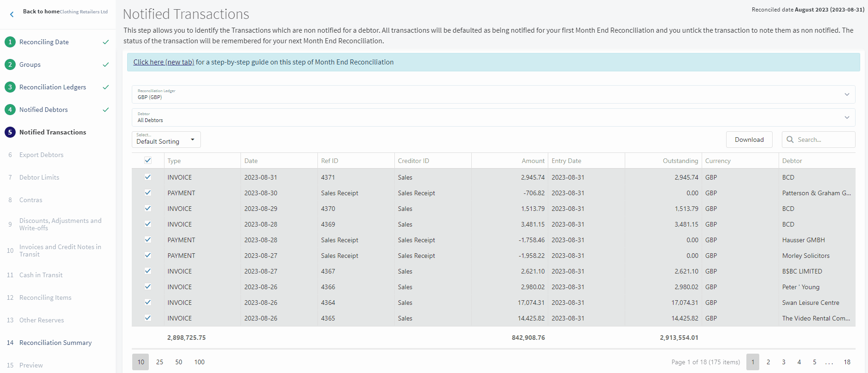Untick the Morley Solicitors payment checkbox
868x373 pixels.
point(148,255)
